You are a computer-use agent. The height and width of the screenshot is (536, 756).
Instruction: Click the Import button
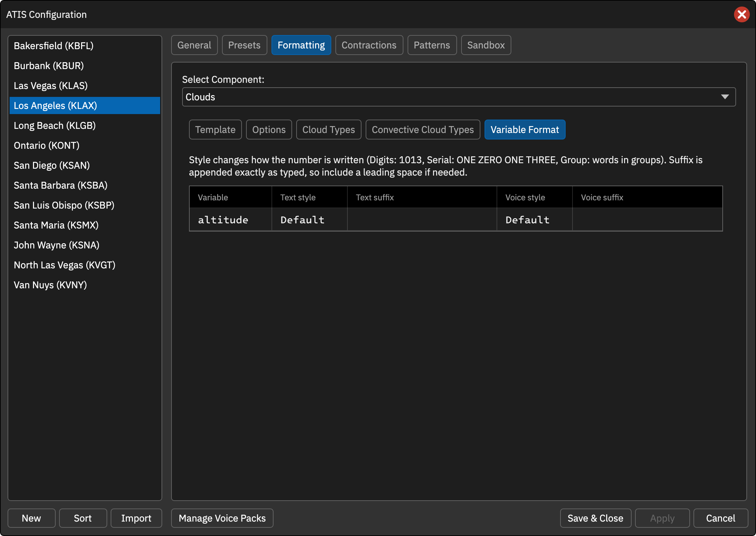click(x=136, y=518)
